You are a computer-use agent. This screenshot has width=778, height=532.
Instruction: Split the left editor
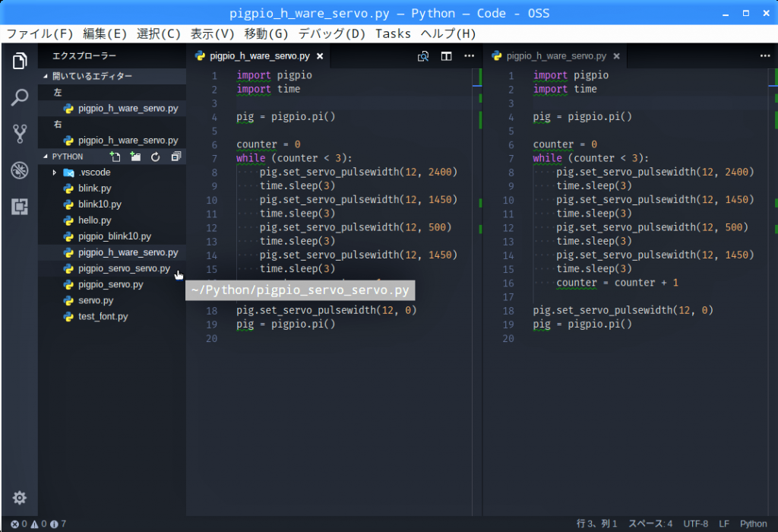(447, 56)
